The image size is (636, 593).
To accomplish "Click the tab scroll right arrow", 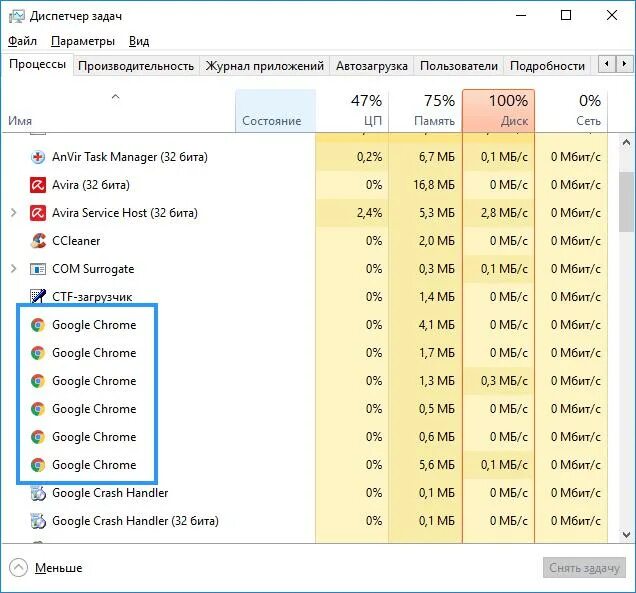I will [x=624, y=64].
